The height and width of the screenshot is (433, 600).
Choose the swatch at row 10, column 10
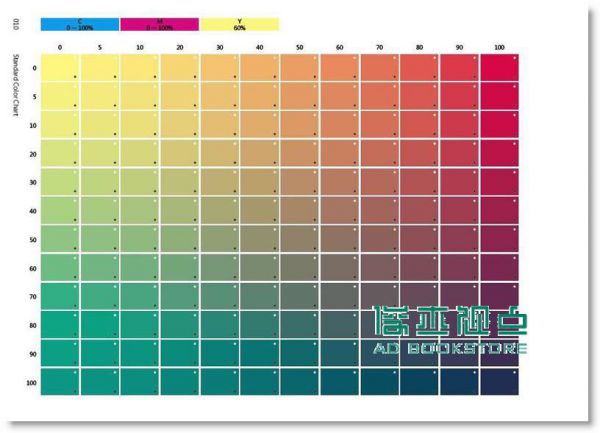(140, 125)
